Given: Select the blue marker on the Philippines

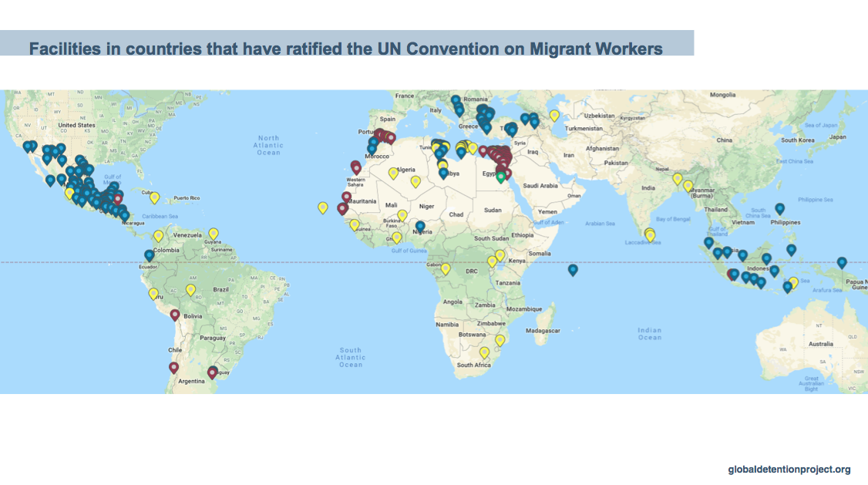Looking at the screenshot, I should 779,208.
